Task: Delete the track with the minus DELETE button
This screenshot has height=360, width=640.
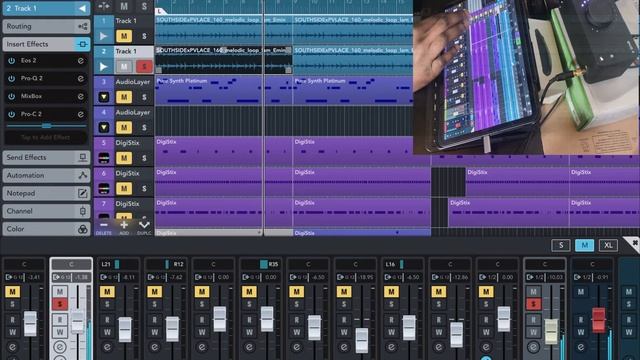Action: tap(104, 227)
